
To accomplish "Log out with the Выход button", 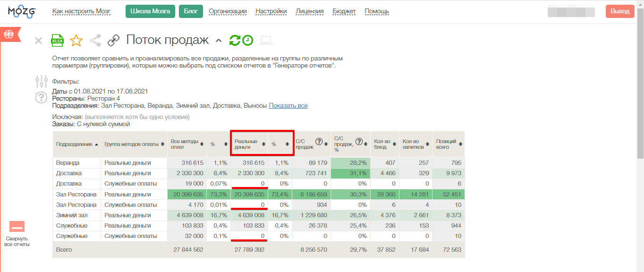I will tap(620, 11).
